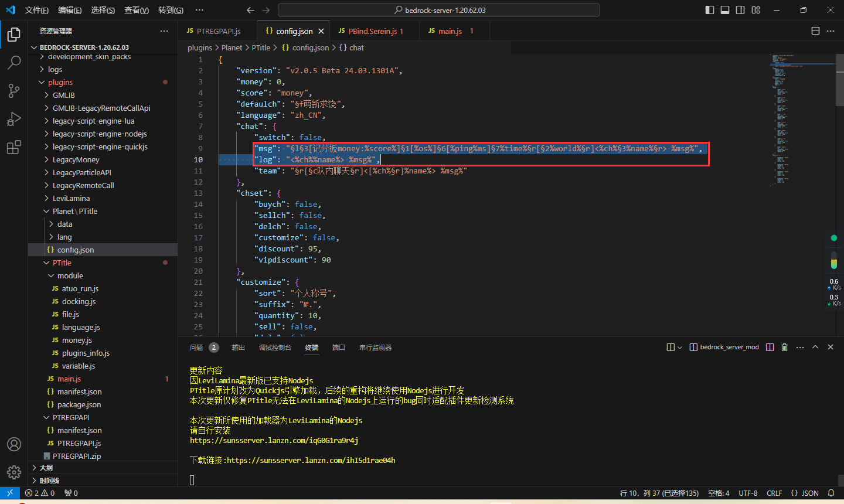
Task: Open file money.js in explorer
Action: pos(103,340)
